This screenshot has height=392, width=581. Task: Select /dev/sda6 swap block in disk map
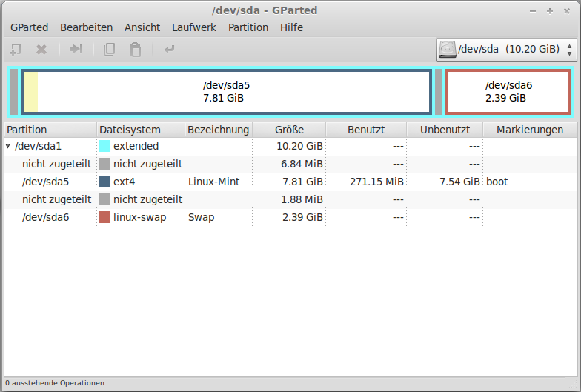point(508,92)
